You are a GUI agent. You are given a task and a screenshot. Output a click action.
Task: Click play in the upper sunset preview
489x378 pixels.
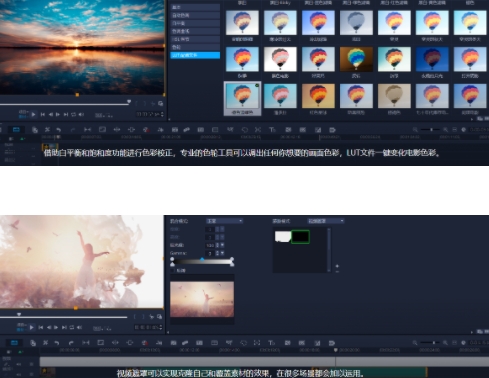click(34, 115)
